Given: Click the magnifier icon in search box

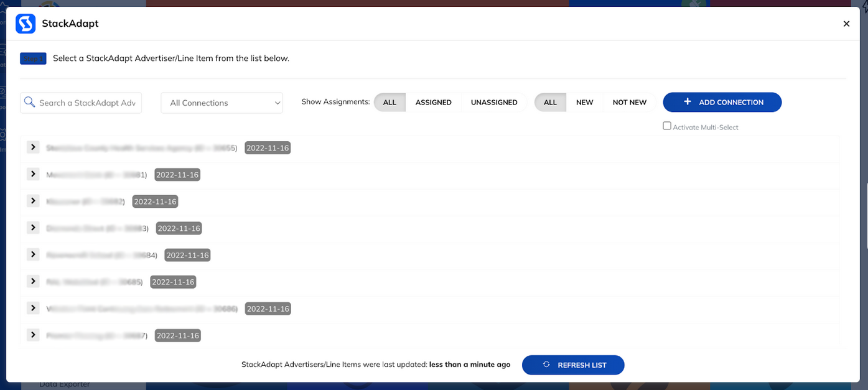Looking at the screenshot, I should [29, 102].
